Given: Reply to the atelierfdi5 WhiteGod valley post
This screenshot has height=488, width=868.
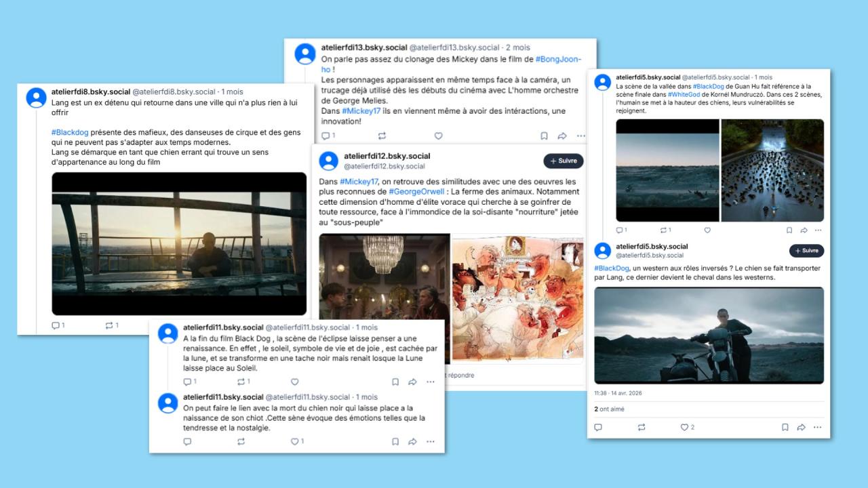Looking at the screenshot, I should pos(620,230).
